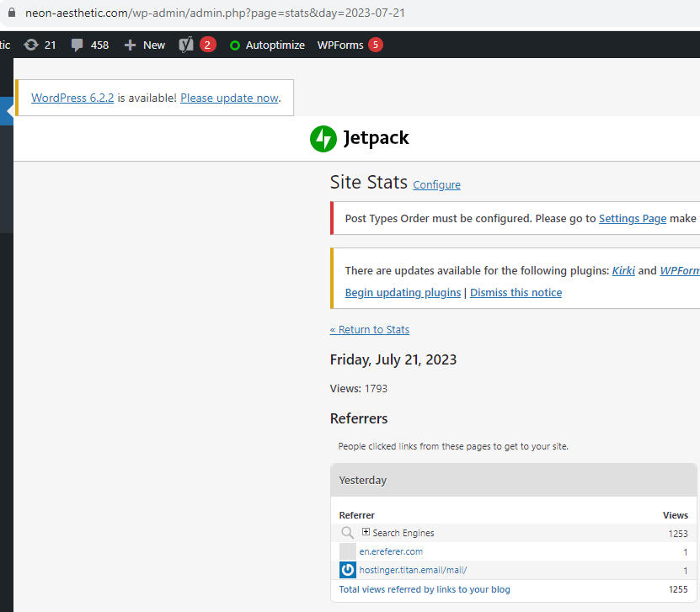700x612 pixels.
Task: Collapse the admin sidebar menu arrow
Action: click(9, 111)
